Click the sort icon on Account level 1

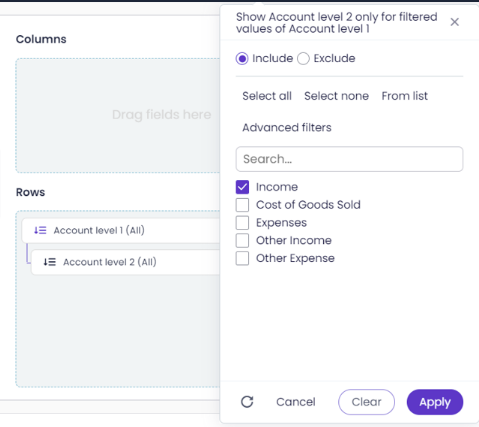(40, 230)
